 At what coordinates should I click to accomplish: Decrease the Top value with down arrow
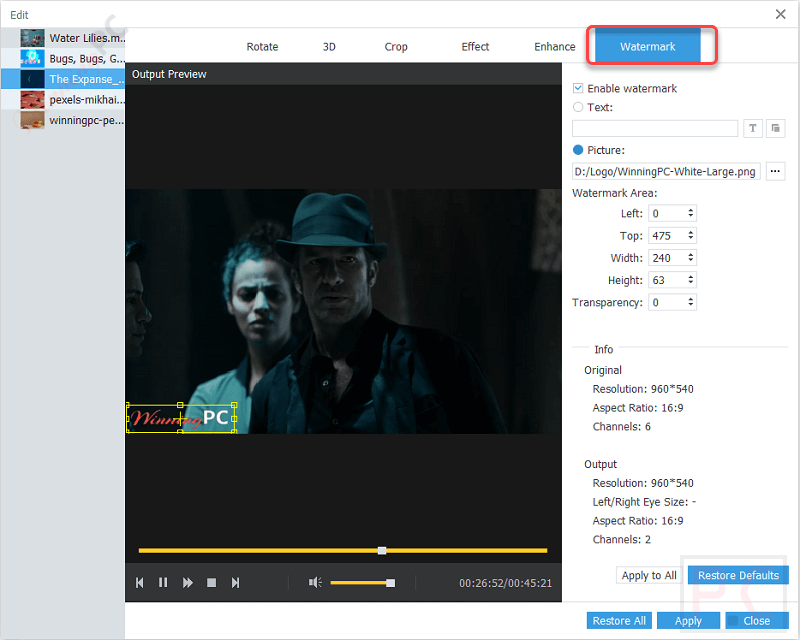click(690, 239)
